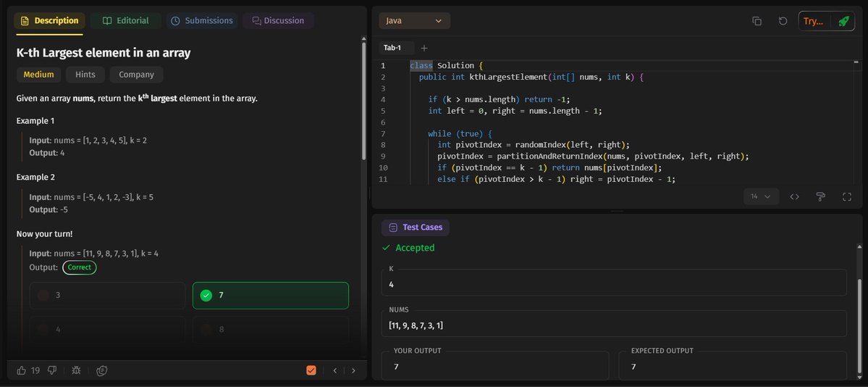Screen dimensions: 868x387
Task: Click the Example 2 heading
Action: coord(35,178)
